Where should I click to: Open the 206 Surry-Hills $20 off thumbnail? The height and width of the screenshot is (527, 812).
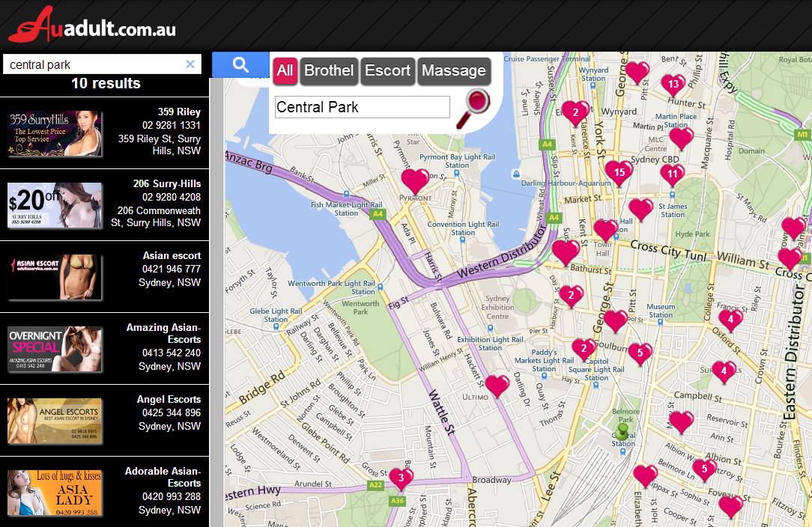point(55,205)
